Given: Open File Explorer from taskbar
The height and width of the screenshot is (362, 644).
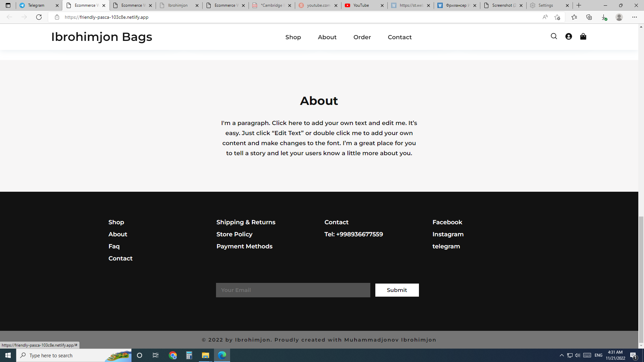Looking at the screenshot, I should 205,355.
